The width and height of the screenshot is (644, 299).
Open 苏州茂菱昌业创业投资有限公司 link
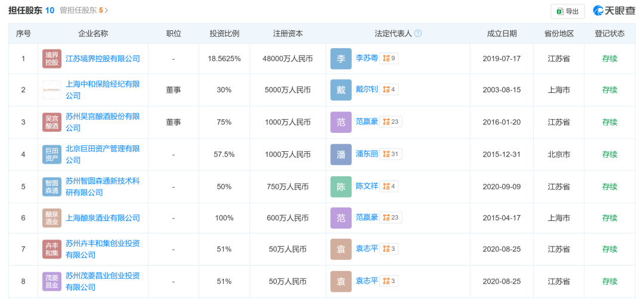coord(103,281)
